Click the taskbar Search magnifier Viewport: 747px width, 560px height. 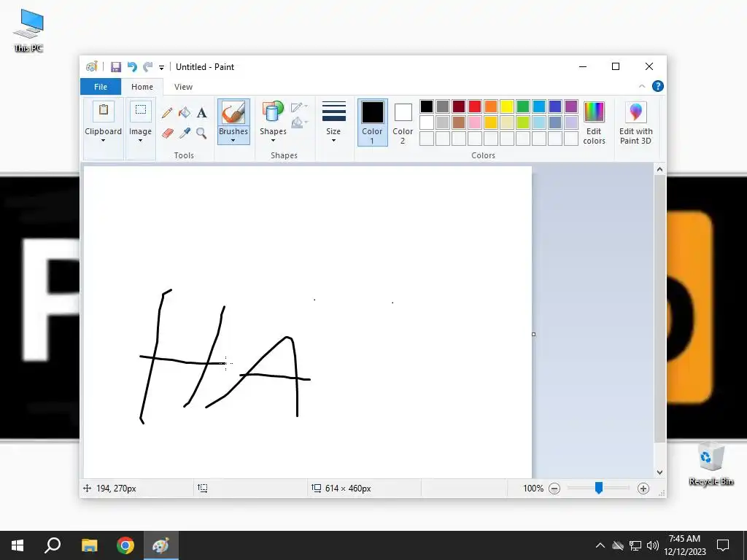tap(53, 545)
